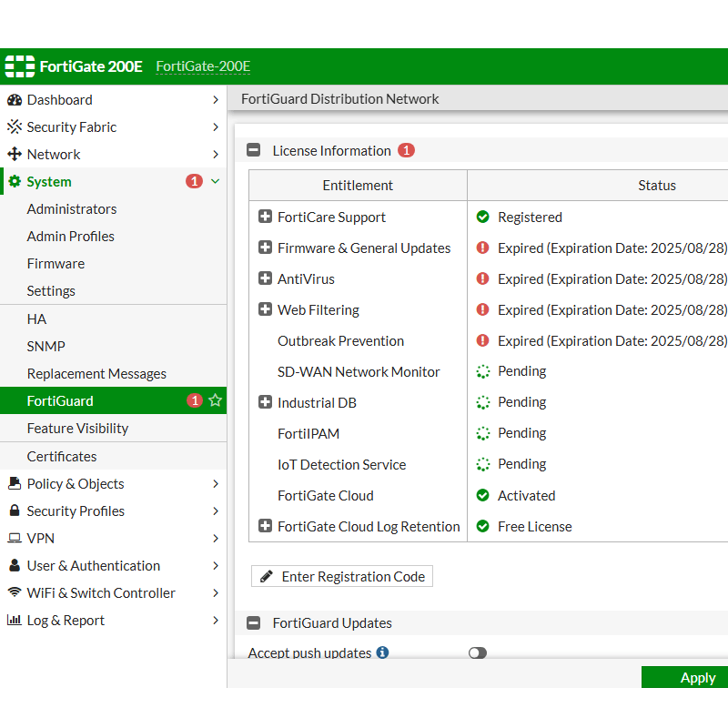Click the info icon next to Accept push updates
Image resolution: width=728 pixels, height=728 pixels.
click(383, 652)
